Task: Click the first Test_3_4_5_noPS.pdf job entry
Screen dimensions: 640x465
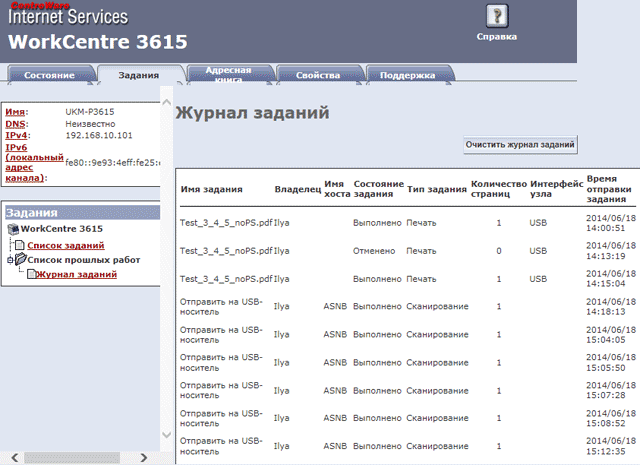Action: [x=226, y=222]
